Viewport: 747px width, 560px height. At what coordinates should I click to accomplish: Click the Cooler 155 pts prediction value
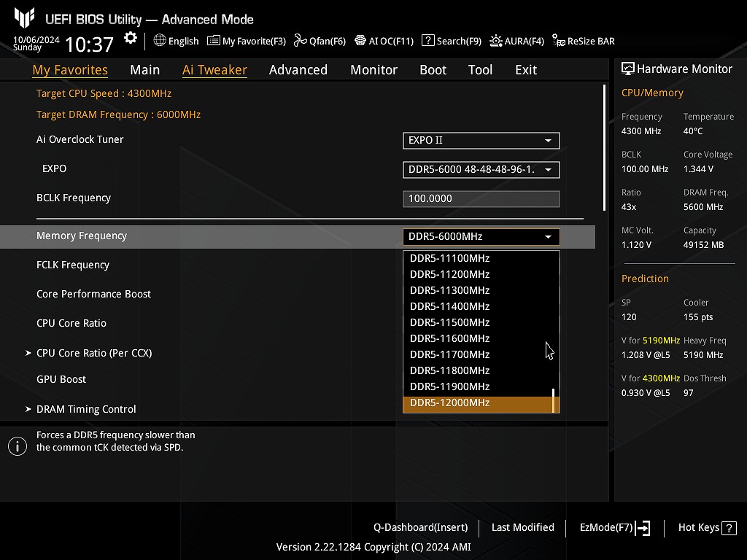coord(698,317)
